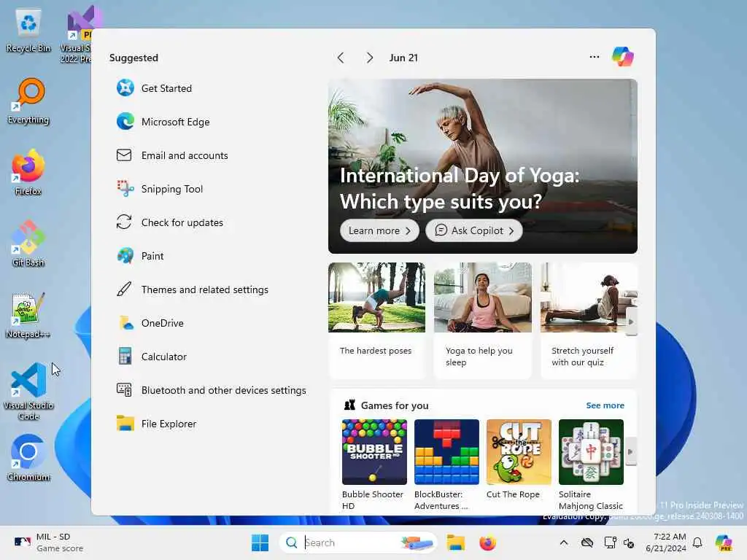The height and width of the screenshot is (560, 747).
Task: Open Windows Start button
Action: [260, 542]
